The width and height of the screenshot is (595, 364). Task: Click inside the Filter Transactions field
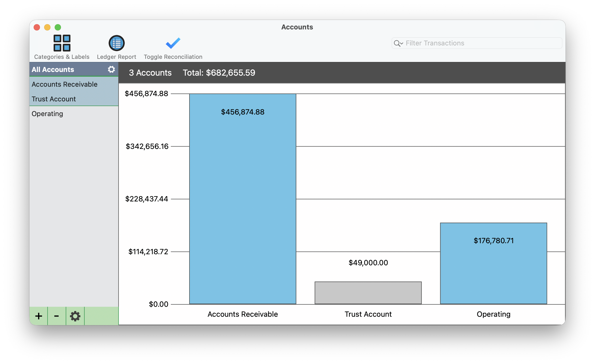pyautogui.click(x=473, y=43)
